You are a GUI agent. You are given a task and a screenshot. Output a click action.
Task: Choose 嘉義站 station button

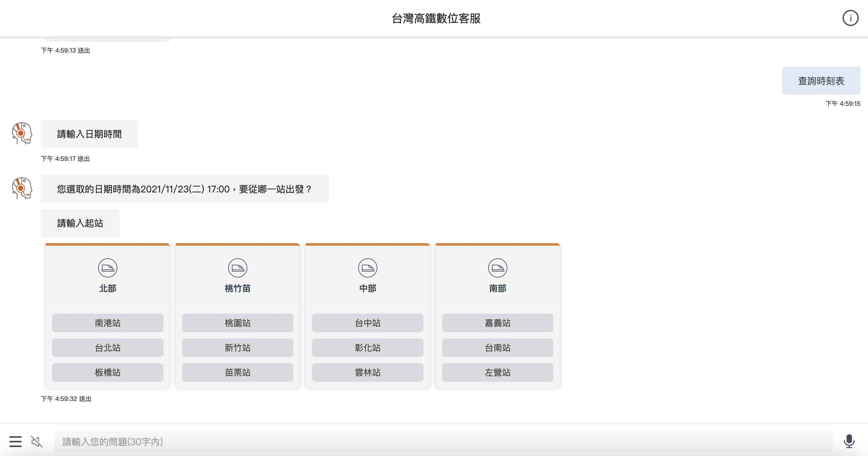(497, 323)
